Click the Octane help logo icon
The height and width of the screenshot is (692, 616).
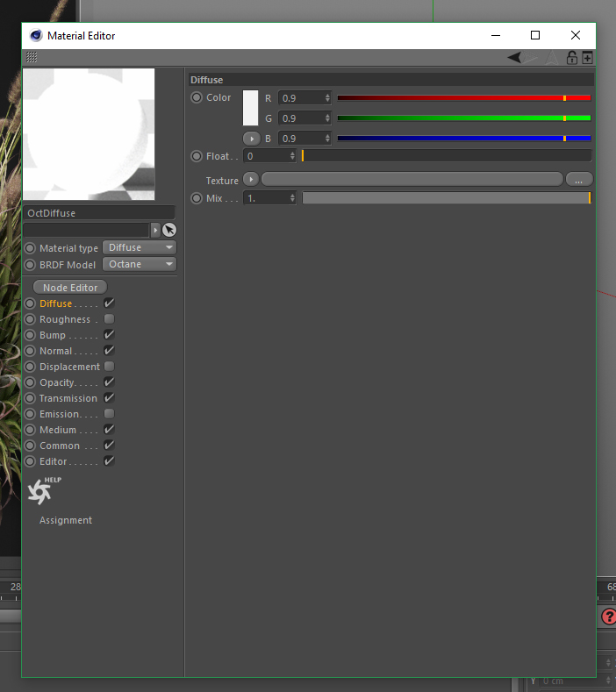click(x=43, y=491)
